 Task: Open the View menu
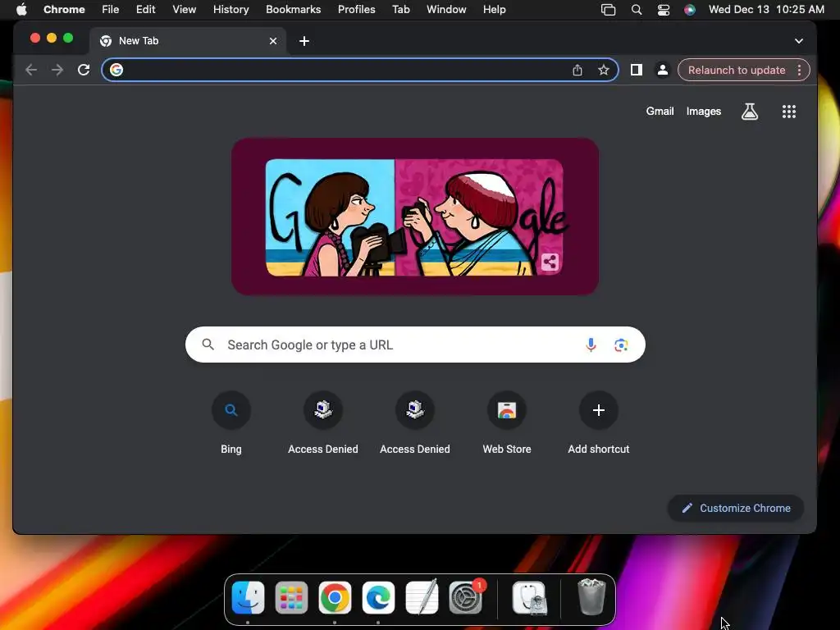[x=184, y=10]
